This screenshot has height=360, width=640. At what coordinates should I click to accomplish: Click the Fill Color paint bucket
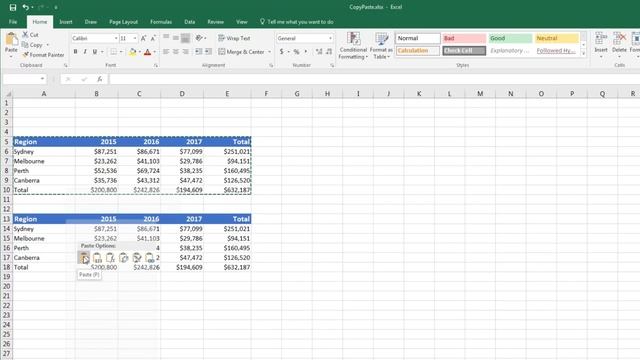pos(132,52)
